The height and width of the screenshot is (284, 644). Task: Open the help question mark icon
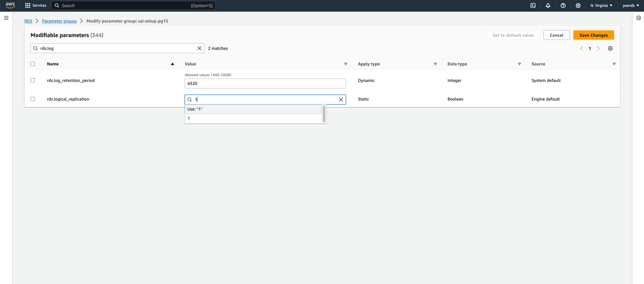coord(563,6)
